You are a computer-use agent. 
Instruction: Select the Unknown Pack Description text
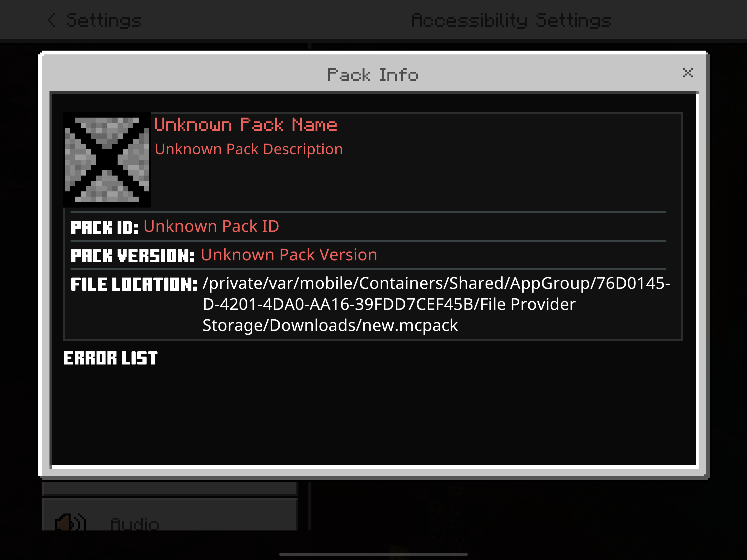point(249,149)
